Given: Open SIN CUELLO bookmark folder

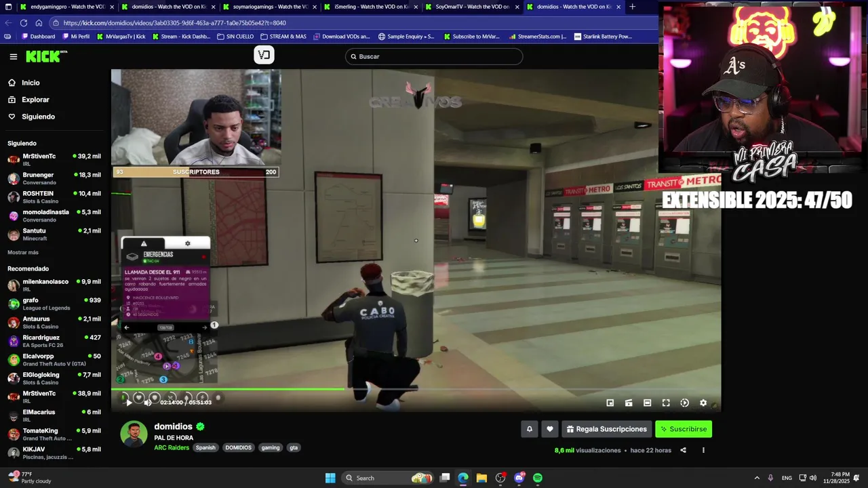Looking at the screenshot, I should click(235, 37).
